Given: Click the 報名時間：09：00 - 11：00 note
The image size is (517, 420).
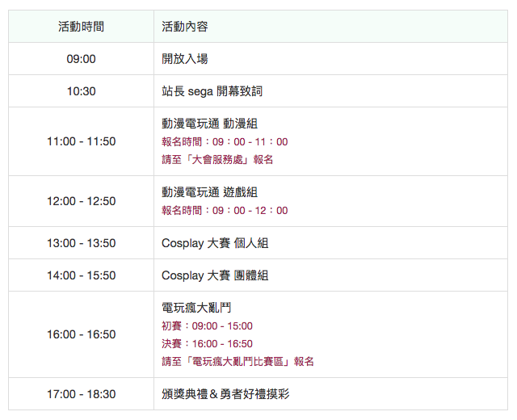Looking at the screenshot, I should pyautogui.click(x=225, y=142).
